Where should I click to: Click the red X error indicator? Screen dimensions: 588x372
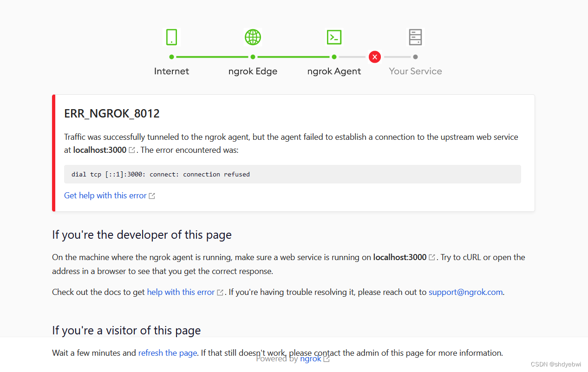[x=375, y=57]
